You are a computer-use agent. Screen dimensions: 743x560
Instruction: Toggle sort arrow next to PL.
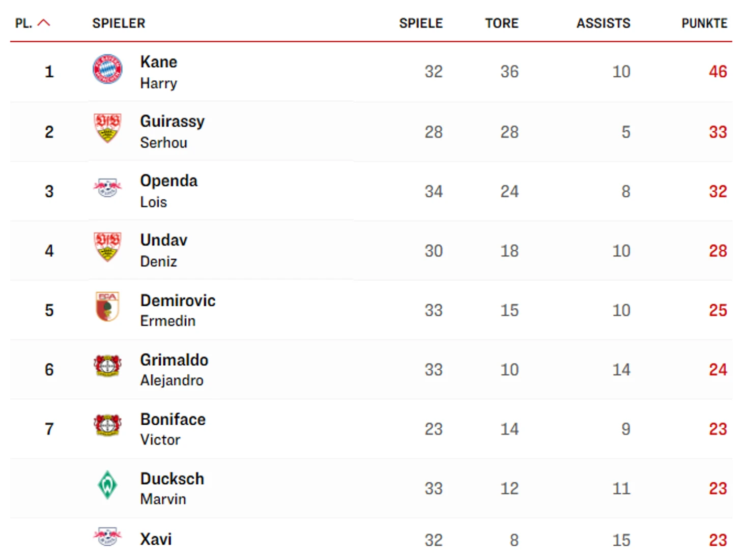pos(44,23)
